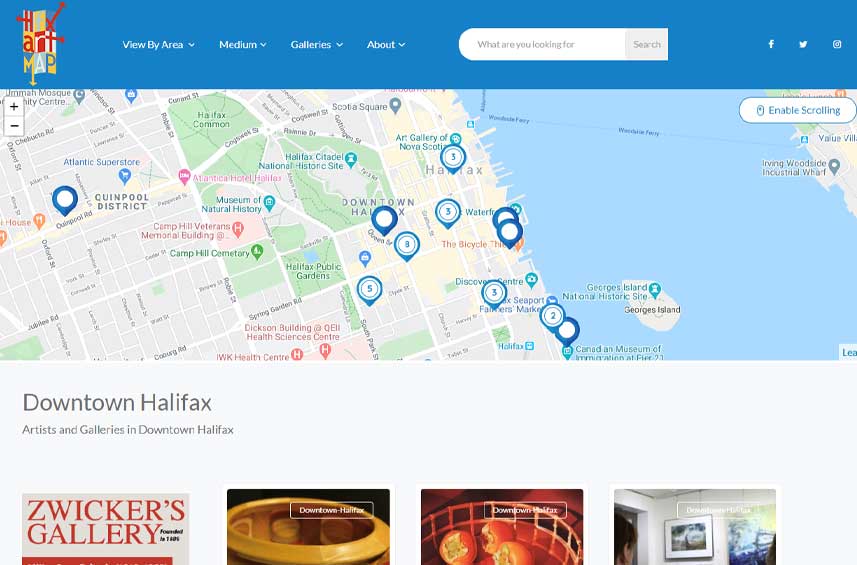
Task: Open the Zwicker's Gallery listing thumbnail
Action: coord(105,528)
